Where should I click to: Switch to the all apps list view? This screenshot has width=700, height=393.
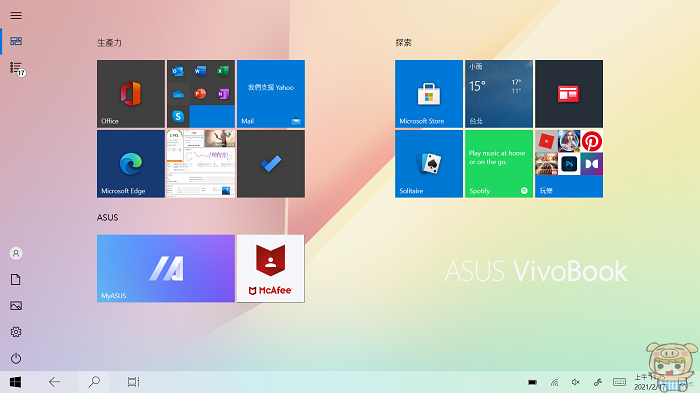click(x=17, y=68)
